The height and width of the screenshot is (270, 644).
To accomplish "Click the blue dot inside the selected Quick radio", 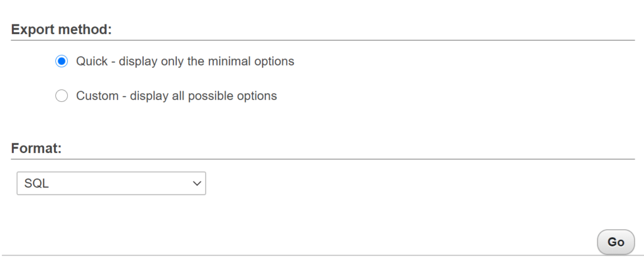I will [x=62, y=62].
